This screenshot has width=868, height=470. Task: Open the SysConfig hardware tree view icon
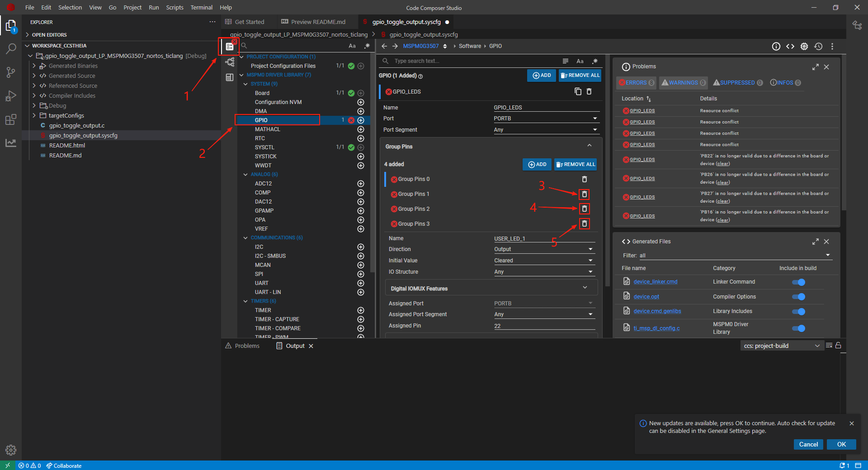[x=230, y=62]
